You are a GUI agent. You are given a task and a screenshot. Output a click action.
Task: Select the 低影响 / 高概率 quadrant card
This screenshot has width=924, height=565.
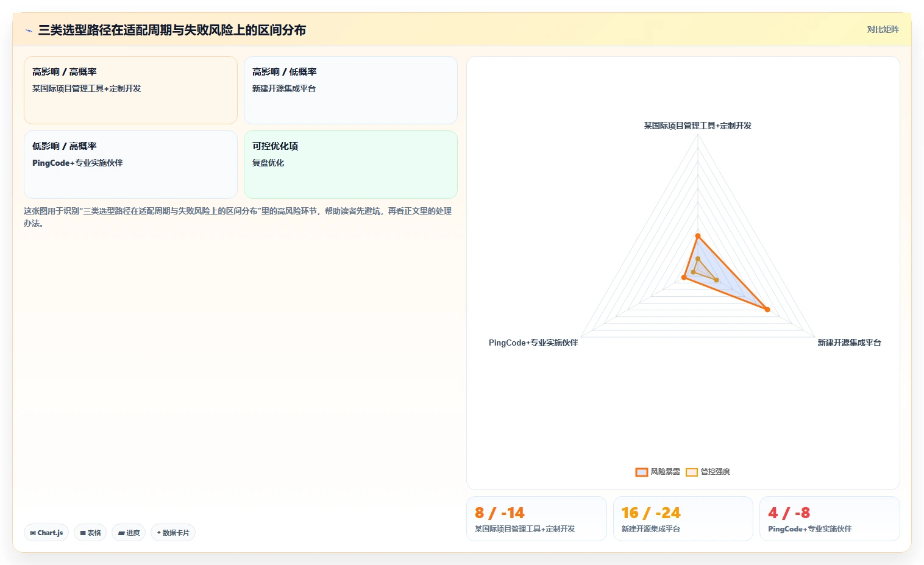130,165
